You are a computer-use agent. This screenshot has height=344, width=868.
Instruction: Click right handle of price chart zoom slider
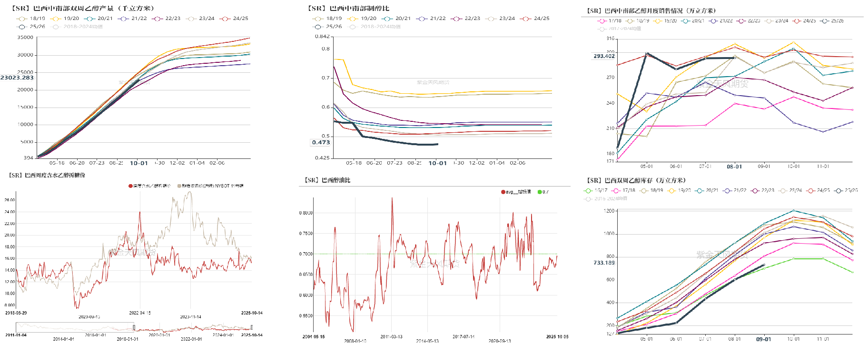pos(251,327)
